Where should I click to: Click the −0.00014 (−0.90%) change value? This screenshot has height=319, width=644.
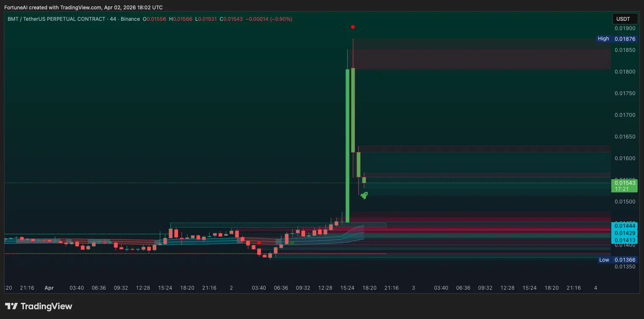click(x=269, y=19)
